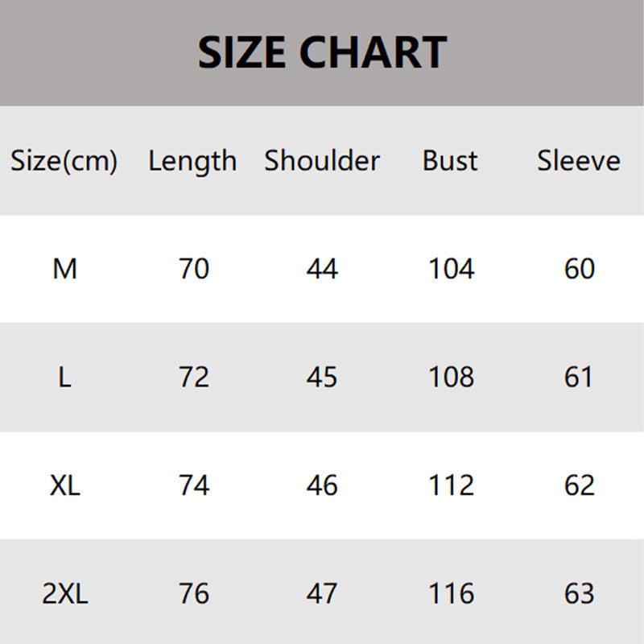644x644 pixels.
Task: Click the L shoulder value 45
Action: pyautogui.click(x=322, y=378)
